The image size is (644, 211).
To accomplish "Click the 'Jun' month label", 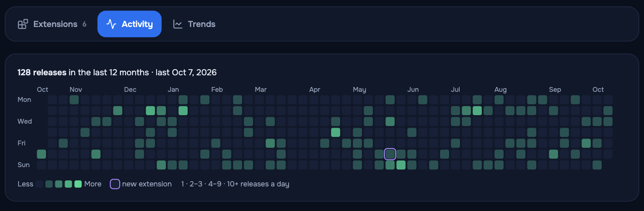I will tap(413, 89).
